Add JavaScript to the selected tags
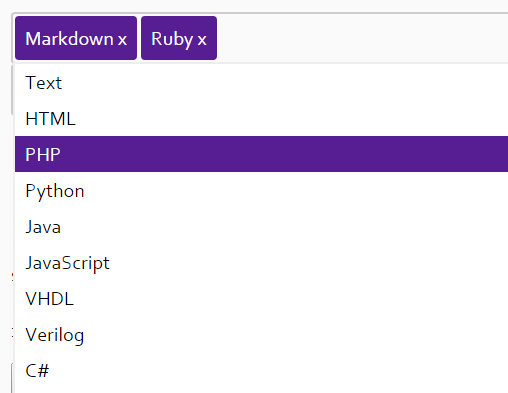 [x=261, y=262]
